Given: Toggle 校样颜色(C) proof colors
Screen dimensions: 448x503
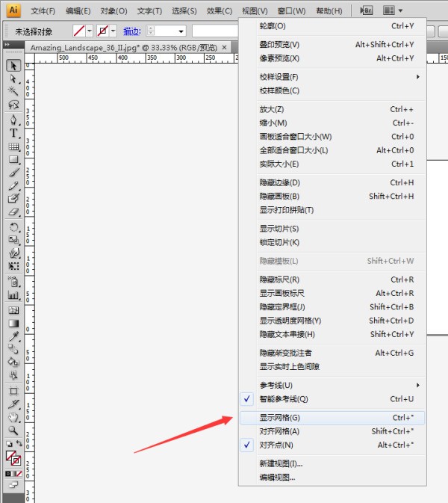Looking at the screenshot, I should pyautogui.click(x=332, y=90).
